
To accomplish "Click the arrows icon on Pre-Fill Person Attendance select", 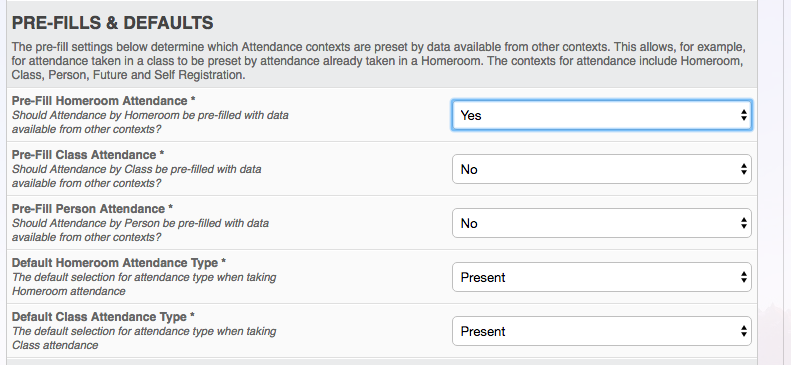I will tap(744, 223).
